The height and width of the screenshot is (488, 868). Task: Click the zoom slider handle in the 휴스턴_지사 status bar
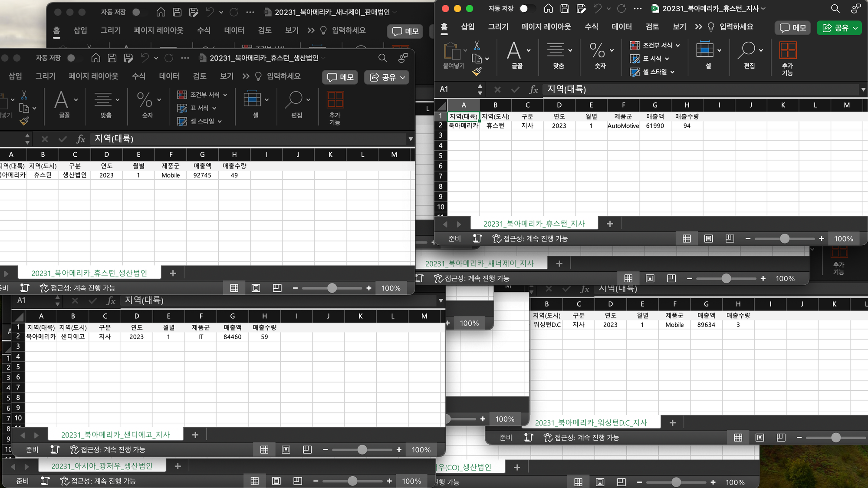click(784, 239)
